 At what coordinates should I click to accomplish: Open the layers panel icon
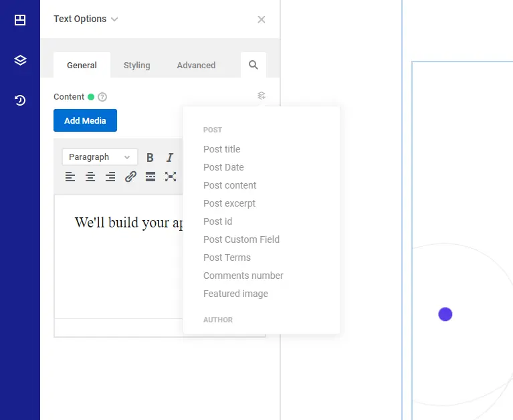click(20, 60)
